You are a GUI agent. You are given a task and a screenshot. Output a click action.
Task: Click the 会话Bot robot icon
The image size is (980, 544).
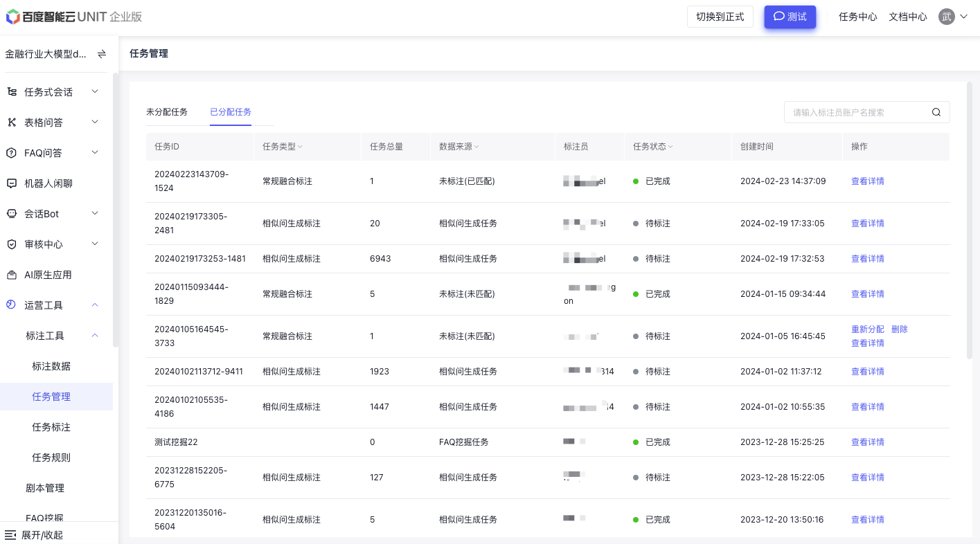(x=12, y=214)
